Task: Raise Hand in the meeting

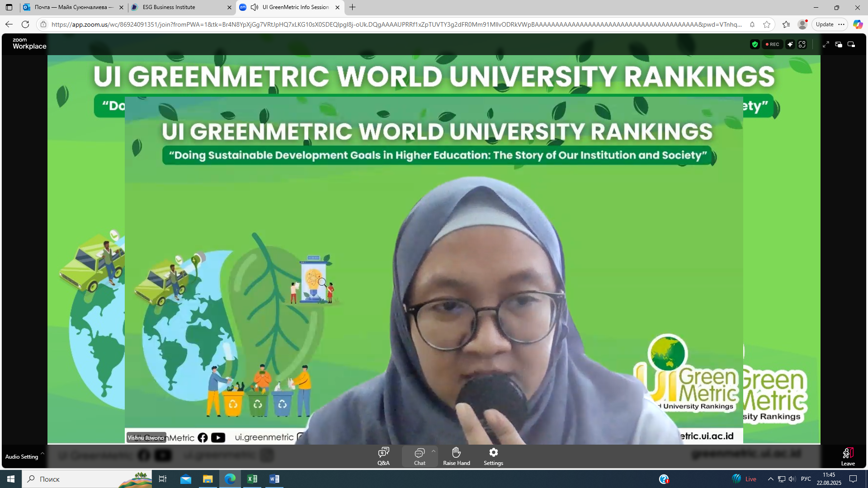Action: 457,456
